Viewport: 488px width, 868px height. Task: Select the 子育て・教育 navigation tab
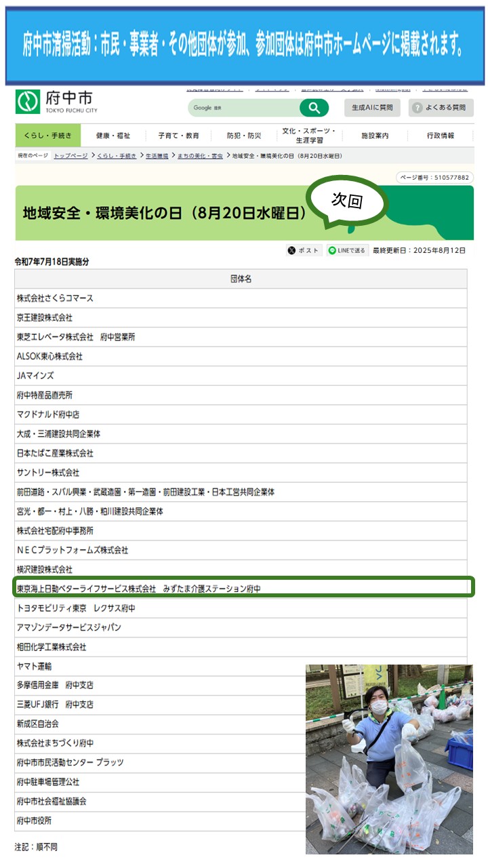click(x=178, y=135)
